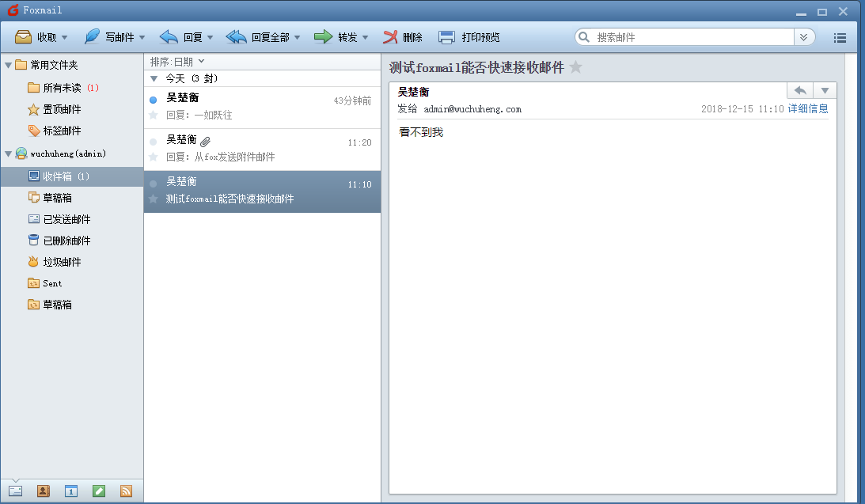Click the Delete (删除) red X icon
The image size is (865, 504).
click(x=391, y=37)
